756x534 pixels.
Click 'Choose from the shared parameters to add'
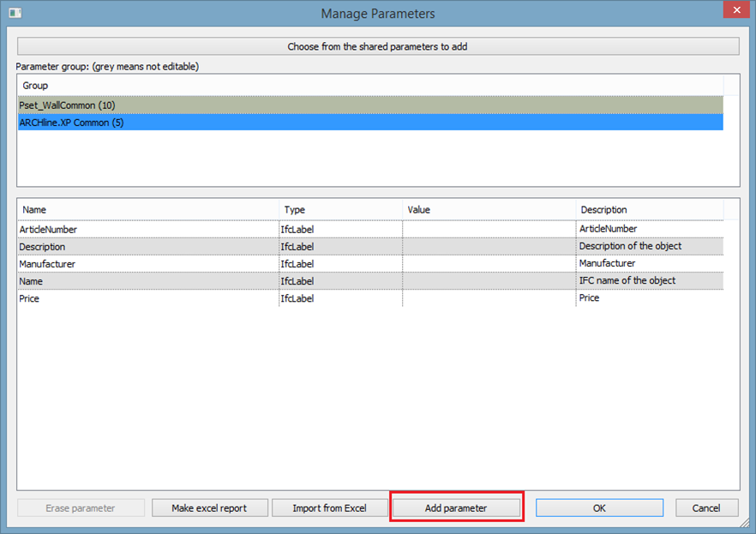(377, 46)
